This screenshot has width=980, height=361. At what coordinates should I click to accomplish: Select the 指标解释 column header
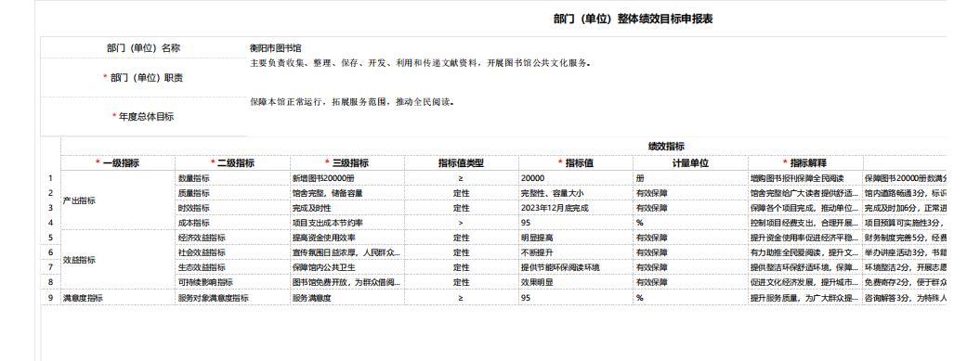click(805, 163)
